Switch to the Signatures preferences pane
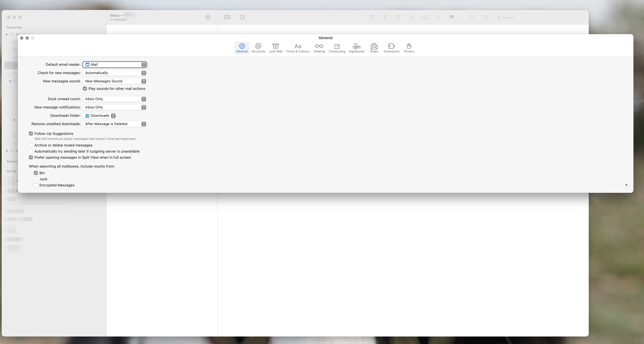Viewport: 644px width, 344px height. point(357,48)
